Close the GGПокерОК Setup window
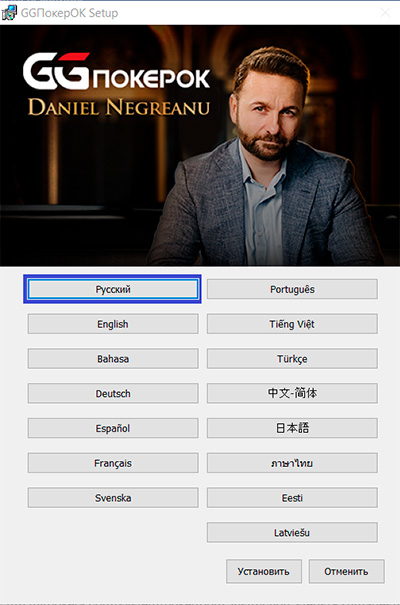 (x=385, y=13)
